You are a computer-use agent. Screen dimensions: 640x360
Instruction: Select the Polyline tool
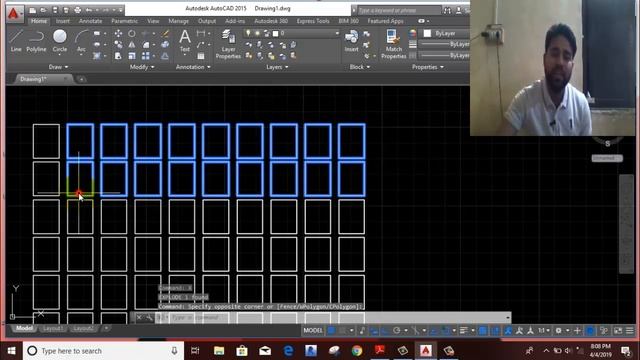[x=36, y=41]
